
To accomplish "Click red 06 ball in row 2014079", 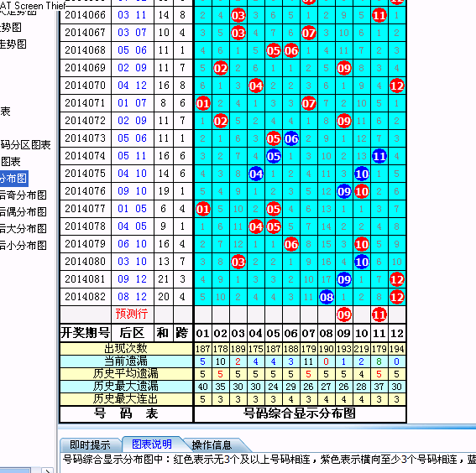I will pos(291,244).
